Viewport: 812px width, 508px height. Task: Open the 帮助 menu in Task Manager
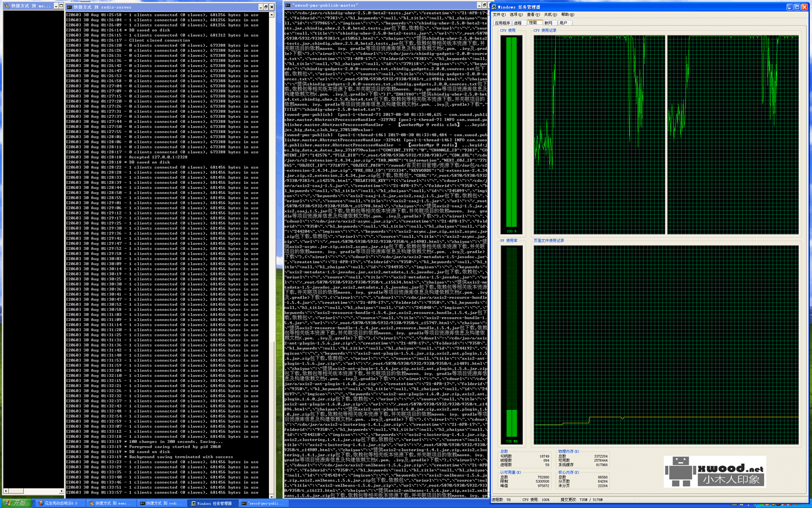[x=567, y=15]
